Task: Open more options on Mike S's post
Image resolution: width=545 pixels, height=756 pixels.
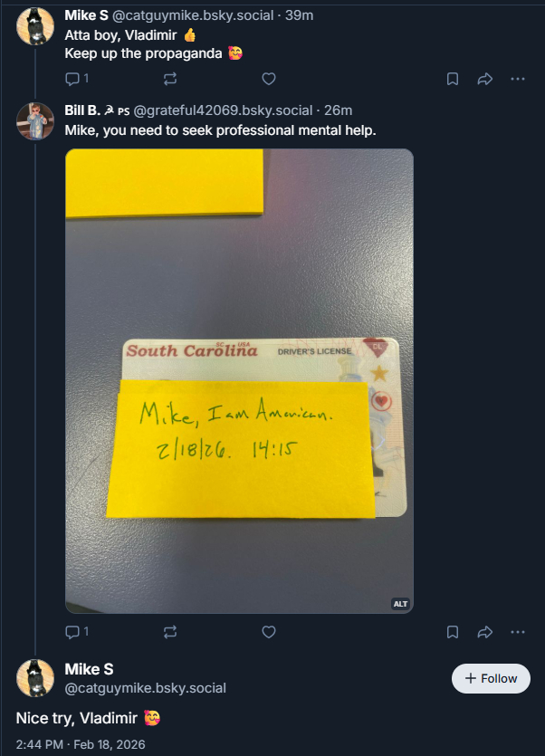Action: (518, 79)
